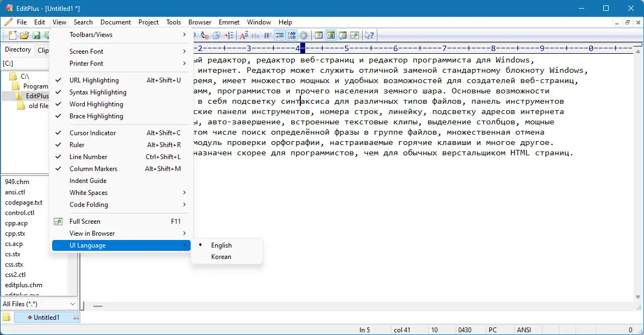Select editplus.chm in file list
This screenshot has width=644, height=335.
pyautogui.click(x=23, y=286)
